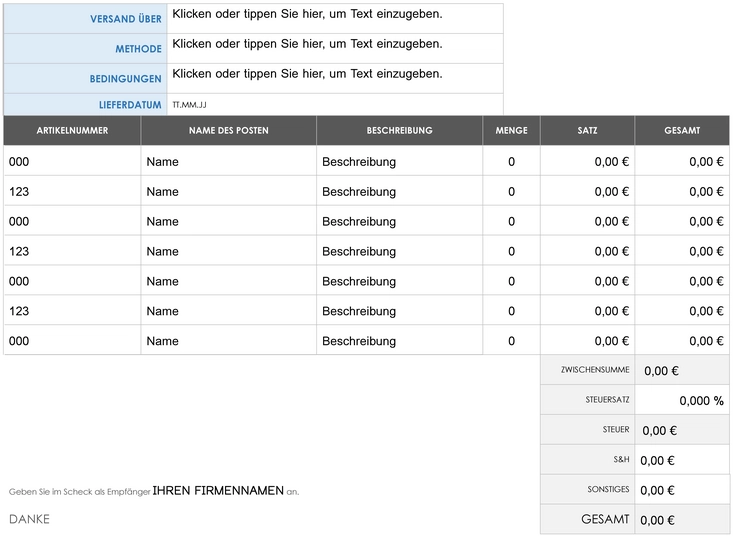
Task: Click the VERSAND ÜBER label
Action: (x=126, y=19)
